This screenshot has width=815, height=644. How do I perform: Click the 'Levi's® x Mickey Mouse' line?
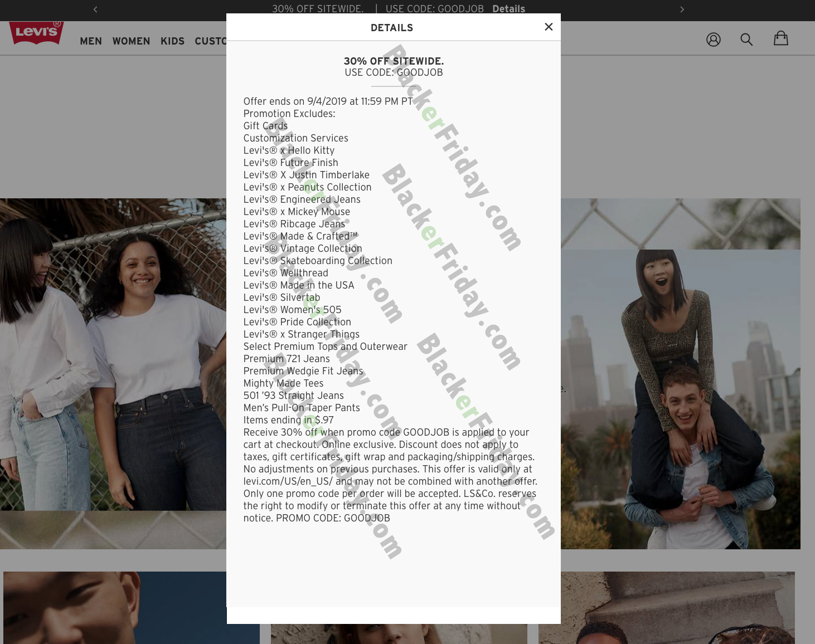[x=297, y=212]
